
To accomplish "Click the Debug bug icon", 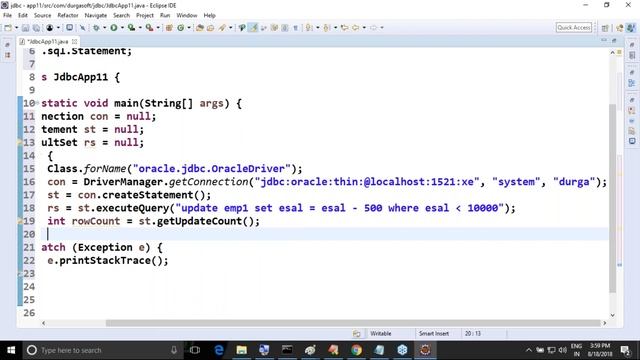I will 96,28.
